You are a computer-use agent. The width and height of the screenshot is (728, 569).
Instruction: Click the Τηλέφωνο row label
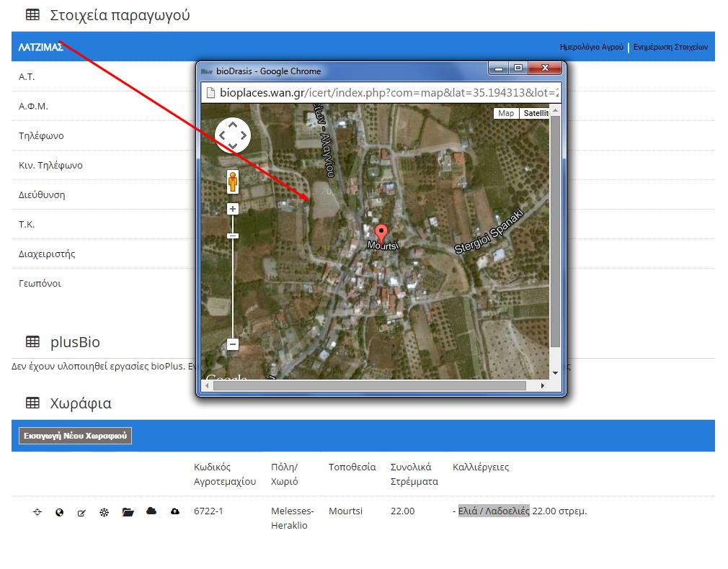[41, 136]
